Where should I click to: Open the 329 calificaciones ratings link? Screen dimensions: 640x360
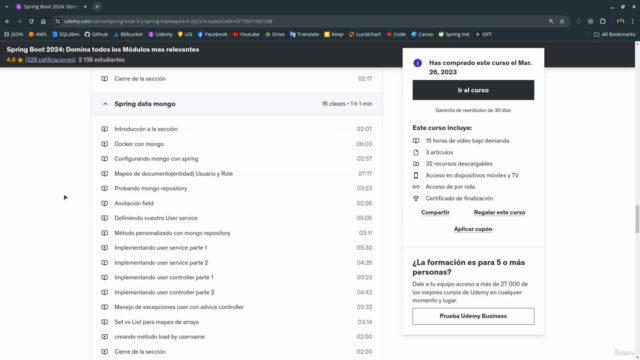(x=50, y=60)
